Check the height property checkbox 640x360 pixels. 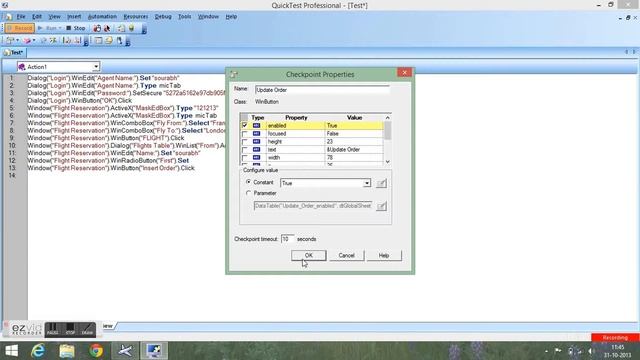click(244, 142)
